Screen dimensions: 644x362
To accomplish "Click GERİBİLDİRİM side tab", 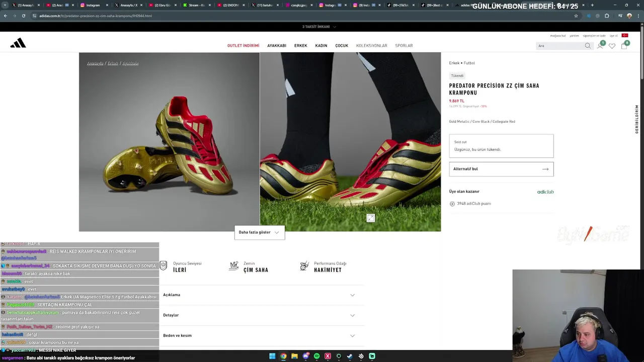I will point(637,119).
